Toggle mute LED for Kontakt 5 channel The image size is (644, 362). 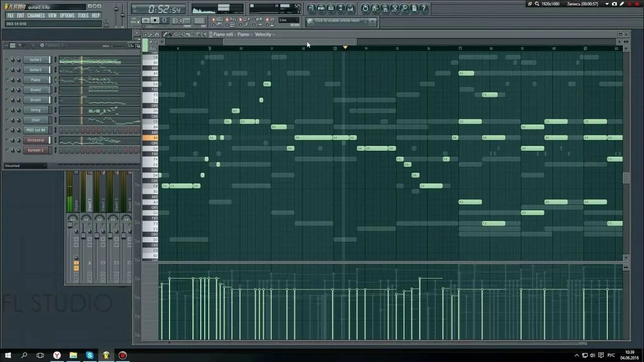click(x=7, y=150)
